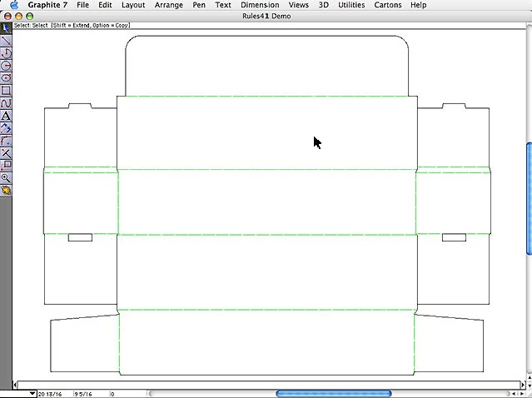Image resolution: width=532 pixels, height=398 pixels.
Task: Click the horizontal scrollbar thumb
Action: tap(333, 393)
